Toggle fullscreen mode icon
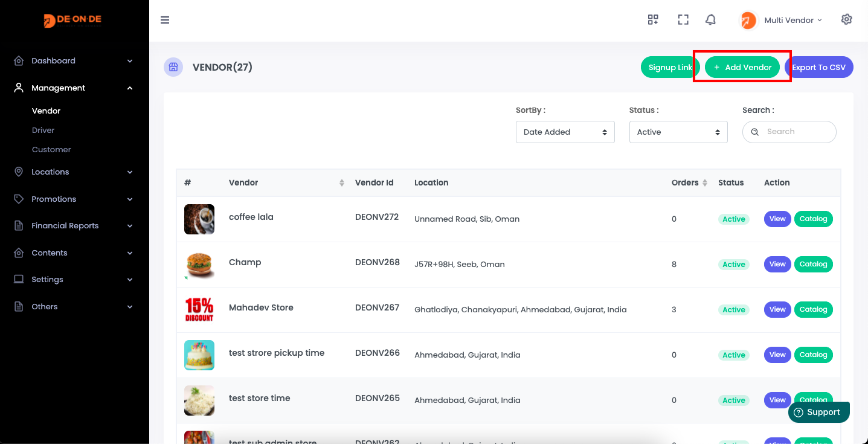The image size is (868, 444). 683,20
